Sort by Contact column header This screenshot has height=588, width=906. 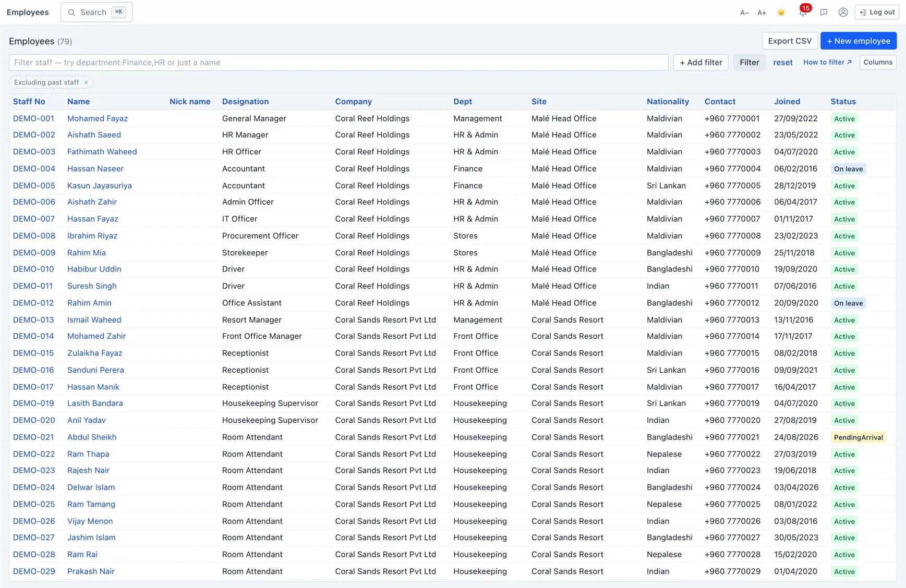720,102
